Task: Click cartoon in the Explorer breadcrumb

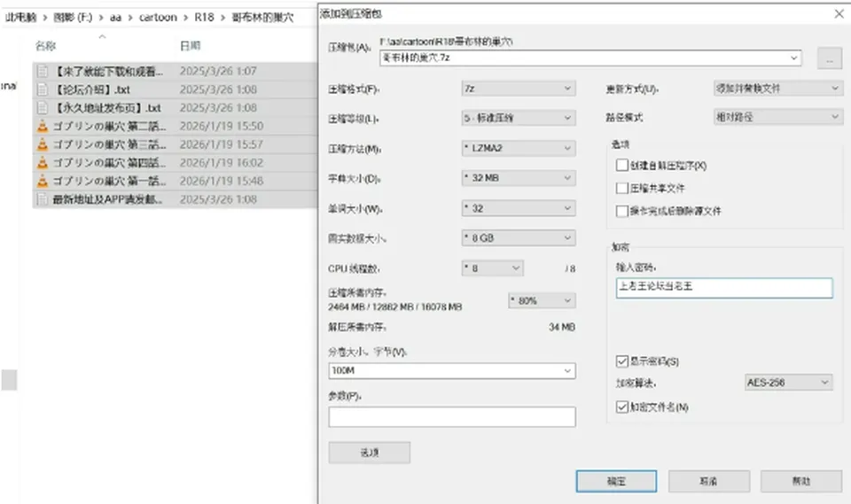Action: pos(158,18)
